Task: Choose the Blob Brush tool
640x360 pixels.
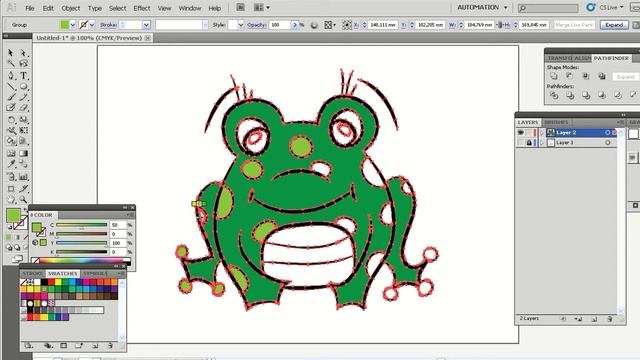Action: pos(11,108)
